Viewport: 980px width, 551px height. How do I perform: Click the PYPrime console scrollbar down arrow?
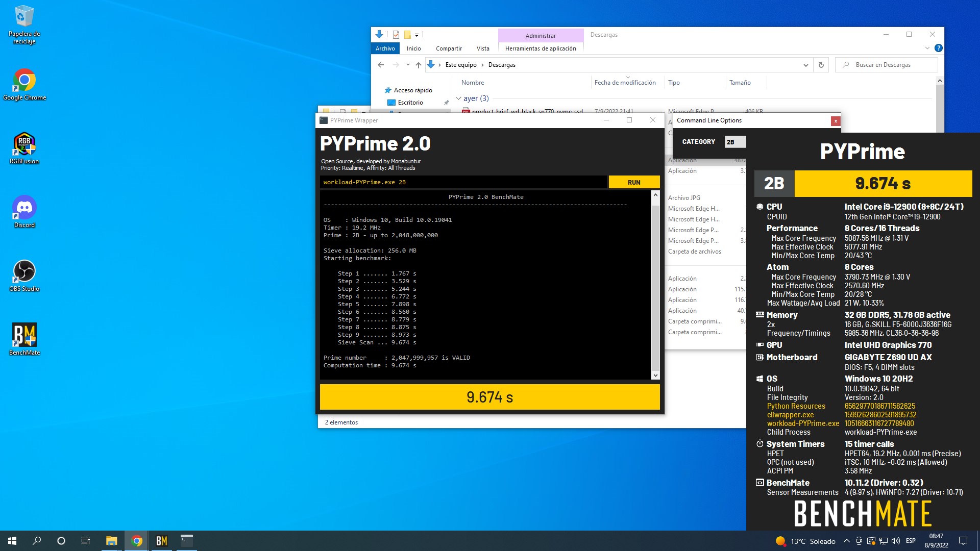[655, 375]
